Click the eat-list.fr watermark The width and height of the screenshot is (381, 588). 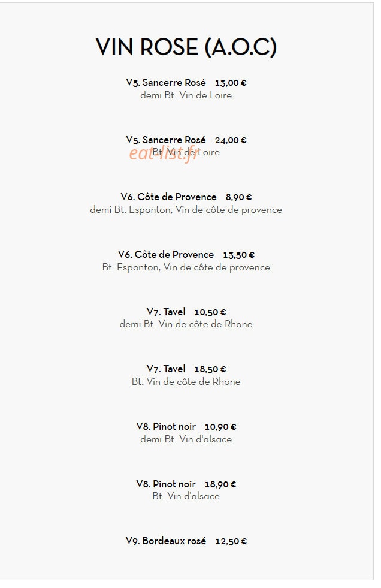tap(164, 153)
